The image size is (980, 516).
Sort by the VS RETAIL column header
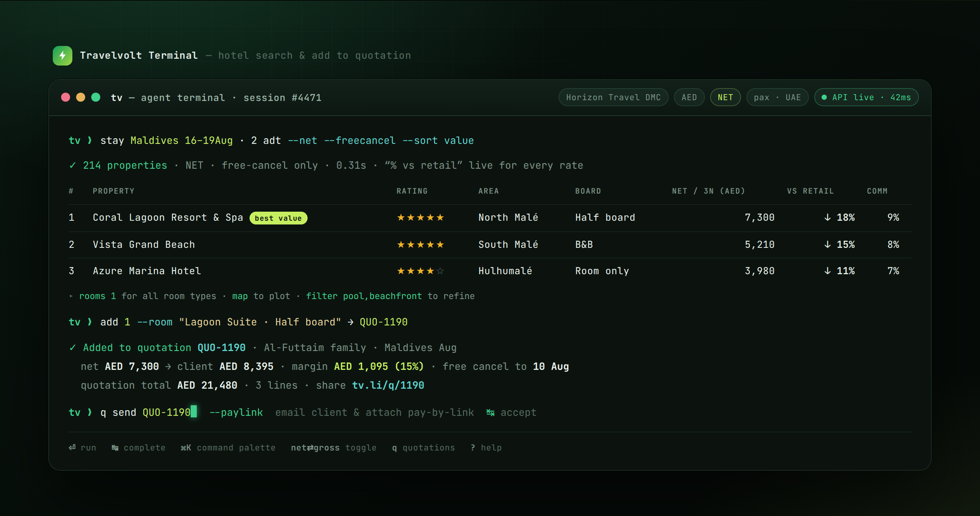pyautogui.click(x=810, y=191)
